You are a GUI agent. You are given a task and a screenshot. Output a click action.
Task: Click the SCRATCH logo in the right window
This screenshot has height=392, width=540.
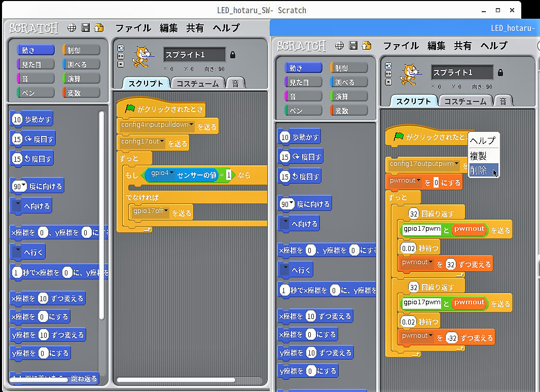point(301,46)
